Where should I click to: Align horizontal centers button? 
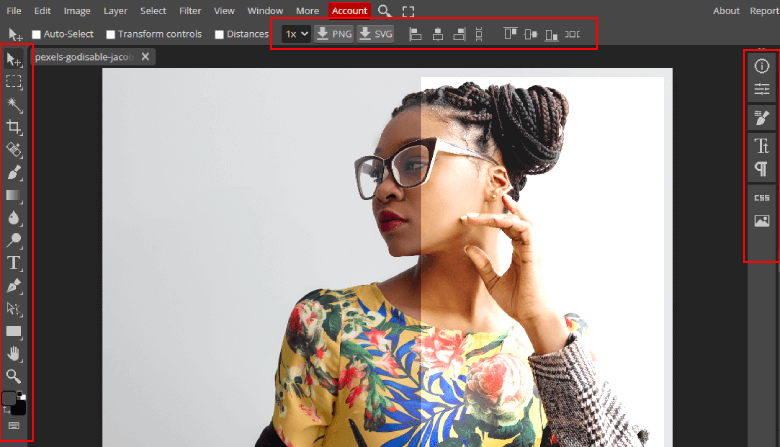click(438, 34)
